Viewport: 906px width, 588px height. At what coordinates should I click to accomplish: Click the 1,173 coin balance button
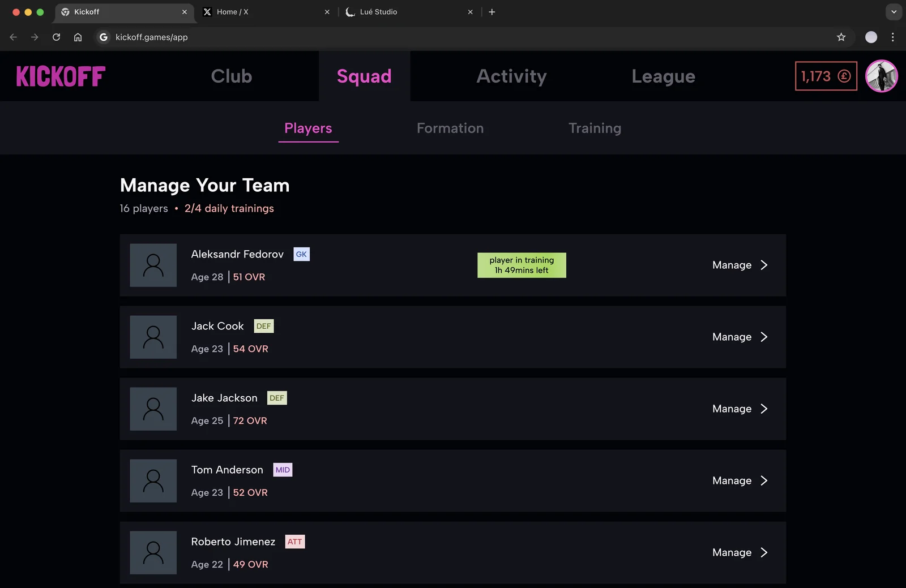click(826, 76)
